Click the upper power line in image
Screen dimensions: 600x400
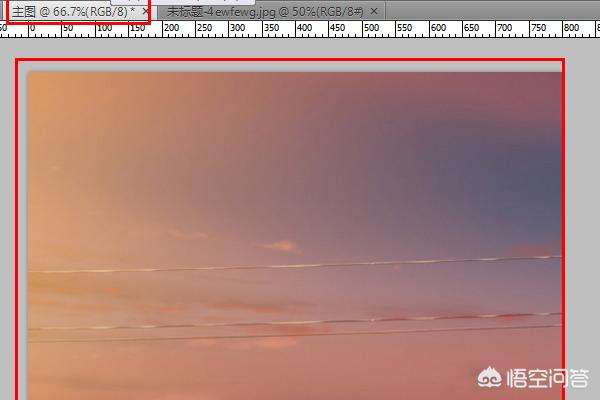300,264
